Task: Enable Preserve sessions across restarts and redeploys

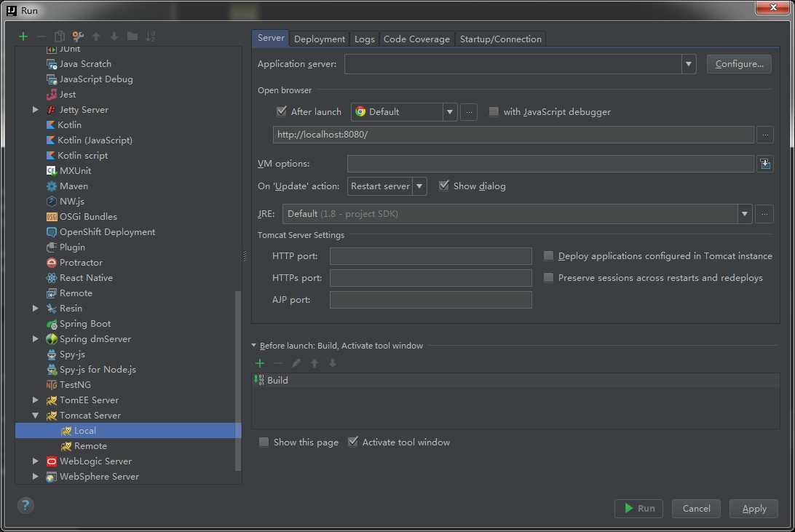Action: click(x=548, y=277)
